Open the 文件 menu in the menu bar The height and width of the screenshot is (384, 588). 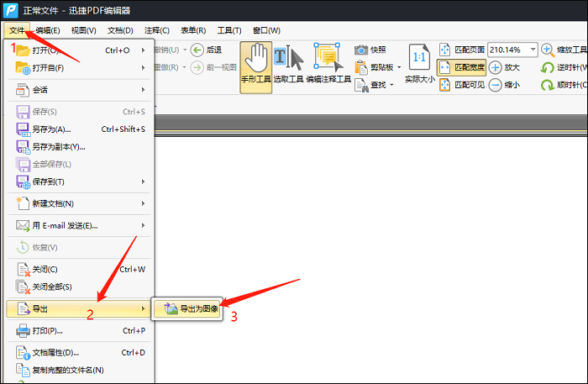[x=17, y=30]
